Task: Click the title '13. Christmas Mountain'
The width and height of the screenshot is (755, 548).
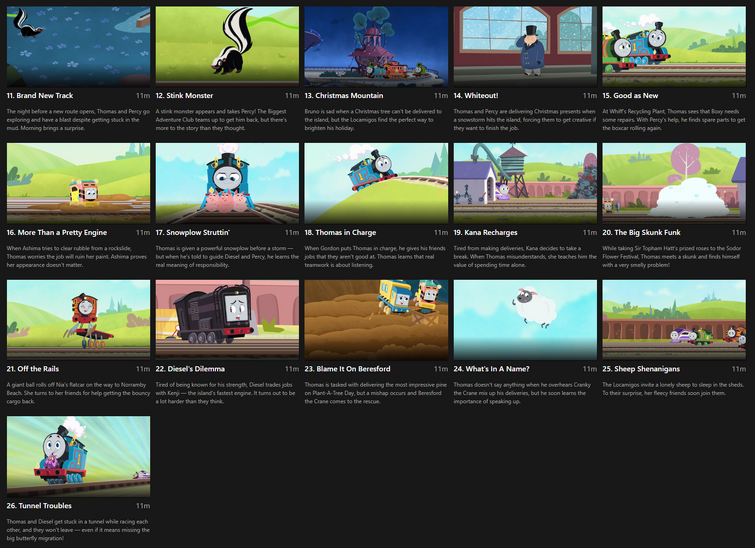Action: pyautogui.click(x=344, y=95)
